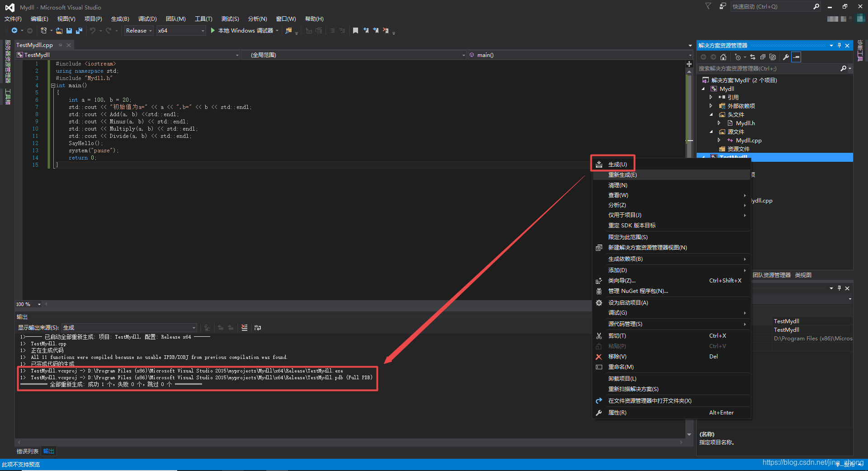868x471 pixels.
Task: Collapse the 头文件 folder
Action: (711, 114)
